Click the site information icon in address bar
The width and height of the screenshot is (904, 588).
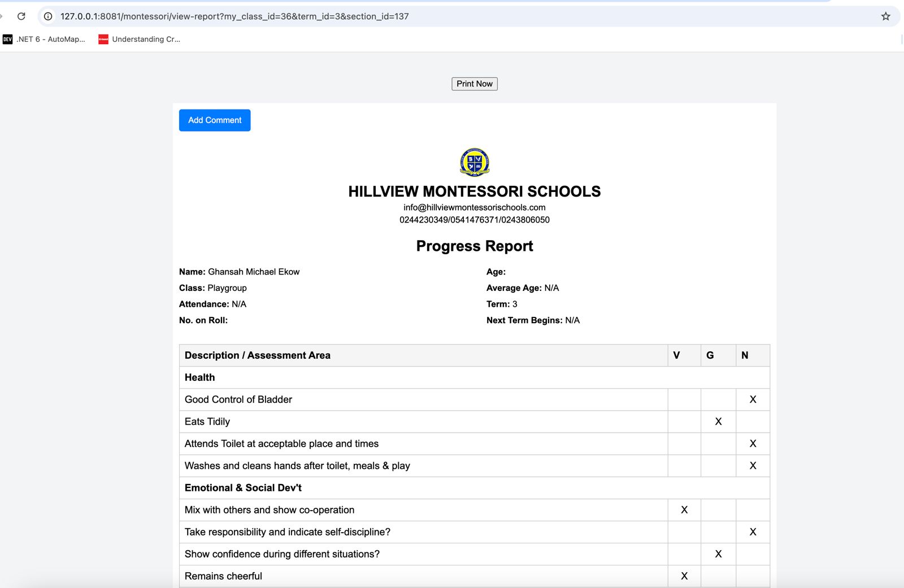point(49,16)
